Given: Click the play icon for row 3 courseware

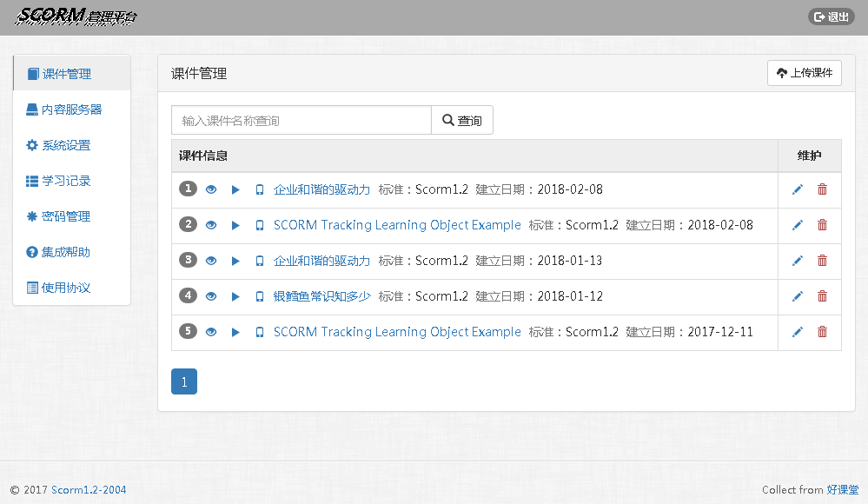Looking at the screenshot, I should point(235,261).
